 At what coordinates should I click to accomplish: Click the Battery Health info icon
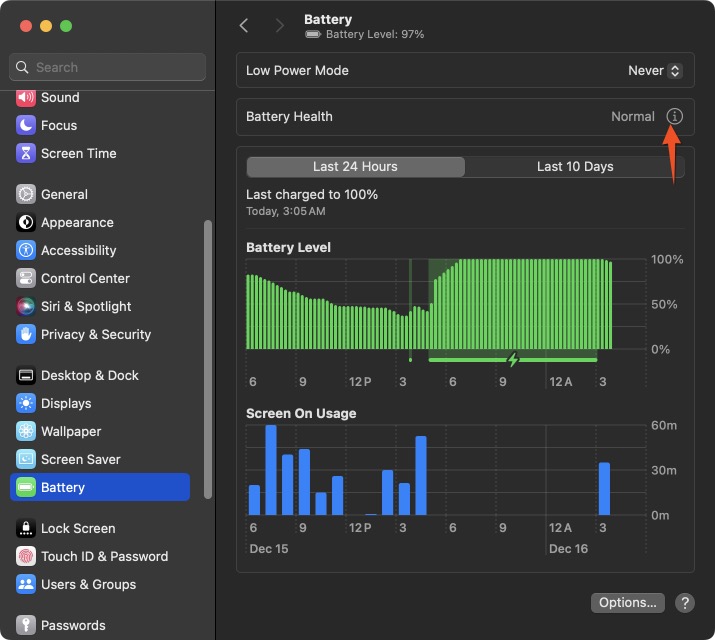point(675,117)
